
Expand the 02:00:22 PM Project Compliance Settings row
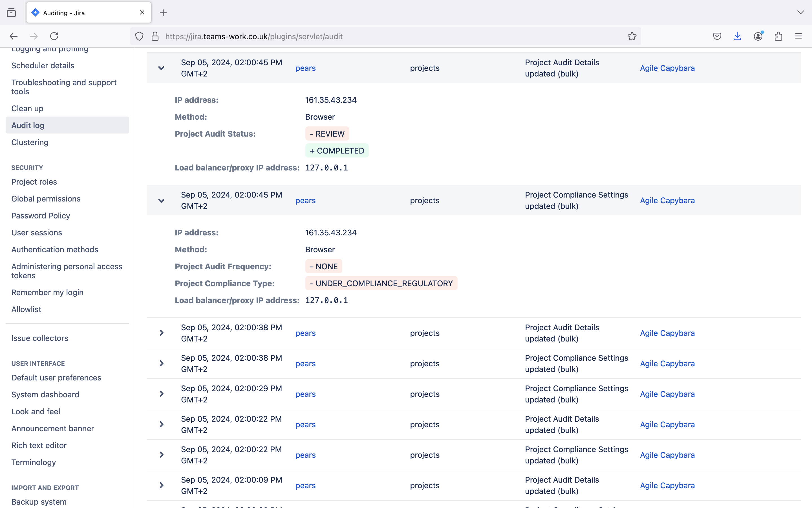click(161, 455)
